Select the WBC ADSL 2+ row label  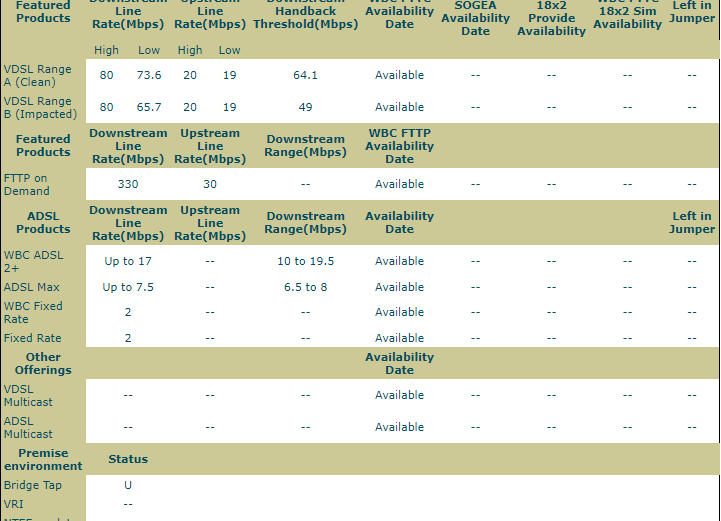33,262
